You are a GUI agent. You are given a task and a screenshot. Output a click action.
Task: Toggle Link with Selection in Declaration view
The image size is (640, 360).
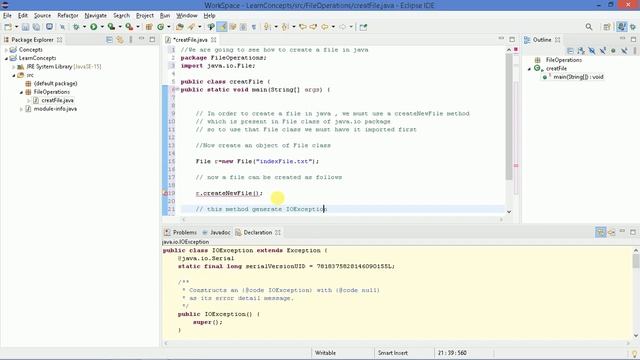[600, 232]
